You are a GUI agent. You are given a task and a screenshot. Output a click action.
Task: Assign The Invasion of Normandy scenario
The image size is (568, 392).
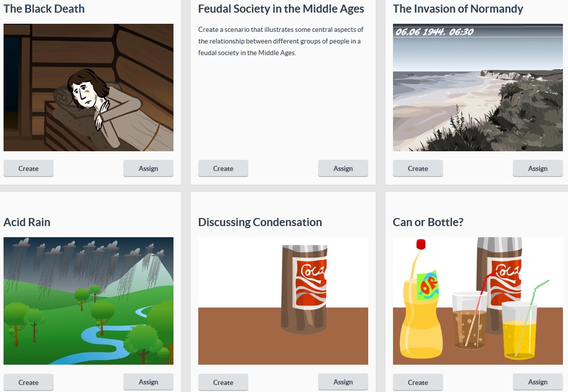coord(538,168)
